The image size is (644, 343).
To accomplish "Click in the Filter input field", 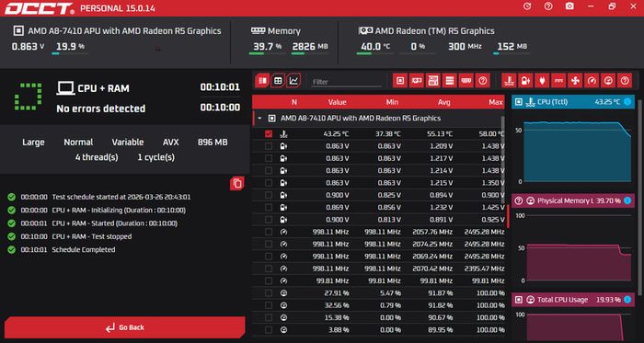I will point(346,82).
